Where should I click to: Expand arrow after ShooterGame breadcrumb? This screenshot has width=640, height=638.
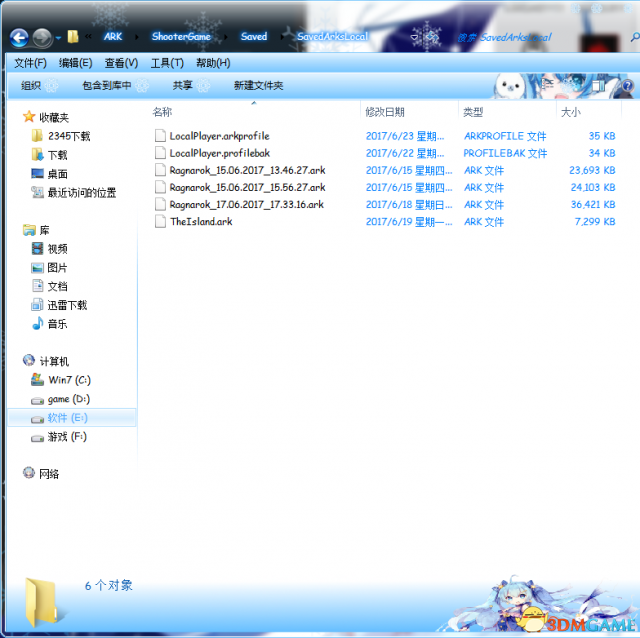225,37
